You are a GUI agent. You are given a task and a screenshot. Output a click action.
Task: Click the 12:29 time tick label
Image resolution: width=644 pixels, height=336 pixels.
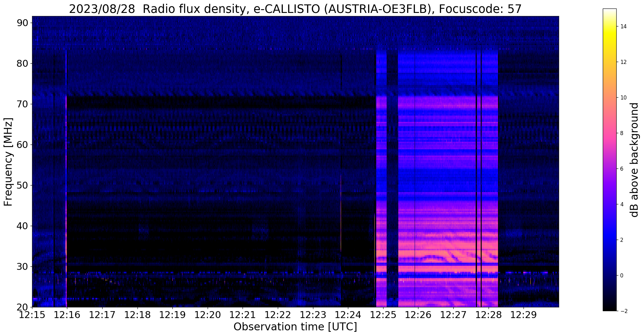click(524, 315)
